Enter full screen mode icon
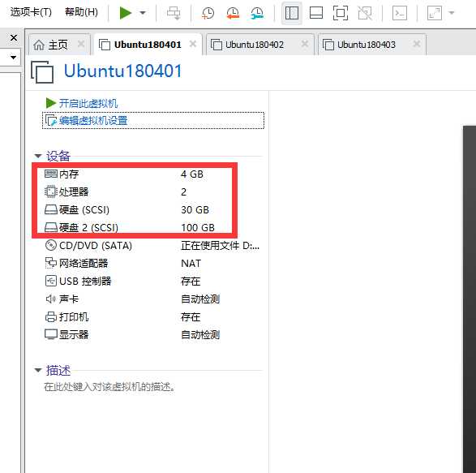The image size is (476, 473). coord(341,13)
